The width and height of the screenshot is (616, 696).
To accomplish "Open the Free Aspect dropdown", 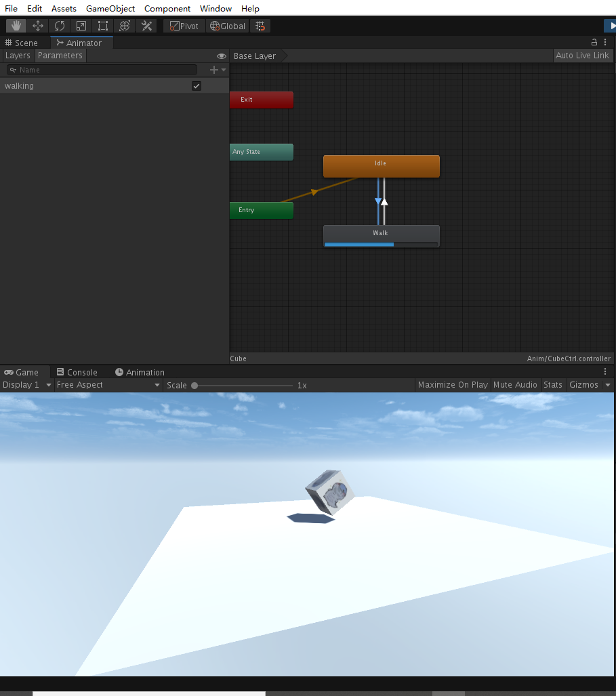I will pos(108,385).
